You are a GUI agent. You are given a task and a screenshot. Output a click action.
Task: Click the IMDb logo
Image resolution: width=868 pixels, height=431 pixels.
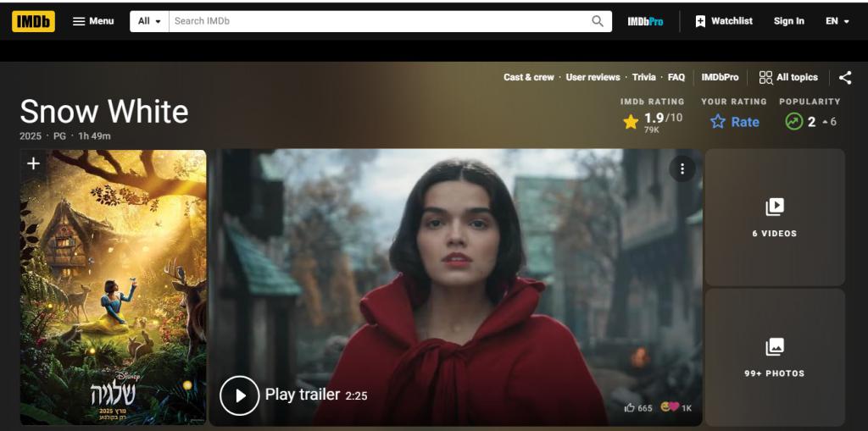pos(33,21)
